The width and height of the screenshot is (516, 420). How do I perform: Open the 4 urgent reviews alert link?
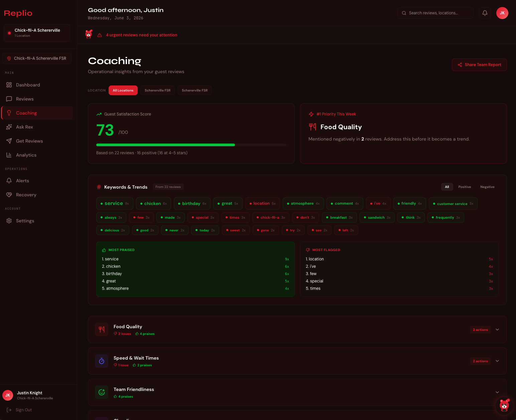tap(141, 35)
